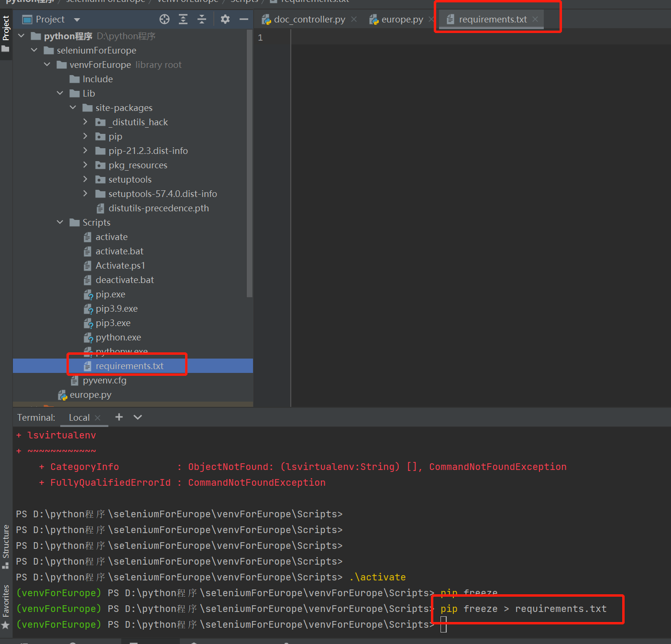Open the Structure tool window
Image resolution: width=671 pixels, height=644 pixels.
point(6,545)
